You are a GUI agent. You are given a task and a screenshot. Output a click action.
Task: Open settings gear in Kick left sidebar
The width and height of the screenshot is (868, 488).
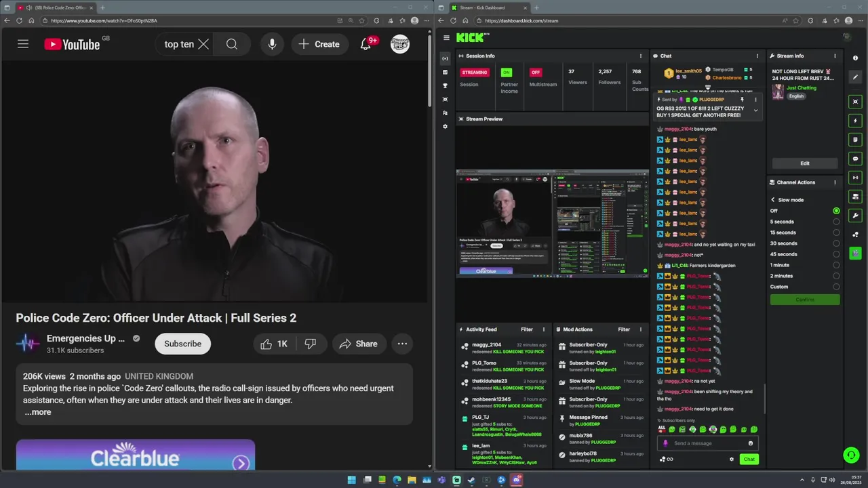pyautogui.click(x=445, y=126)
